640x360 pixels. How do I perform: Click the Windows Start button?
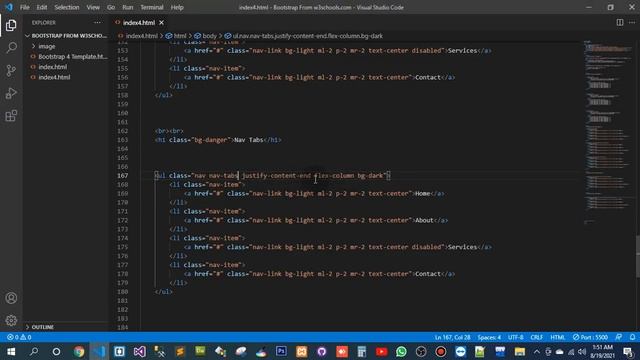[x=11, y=351]
